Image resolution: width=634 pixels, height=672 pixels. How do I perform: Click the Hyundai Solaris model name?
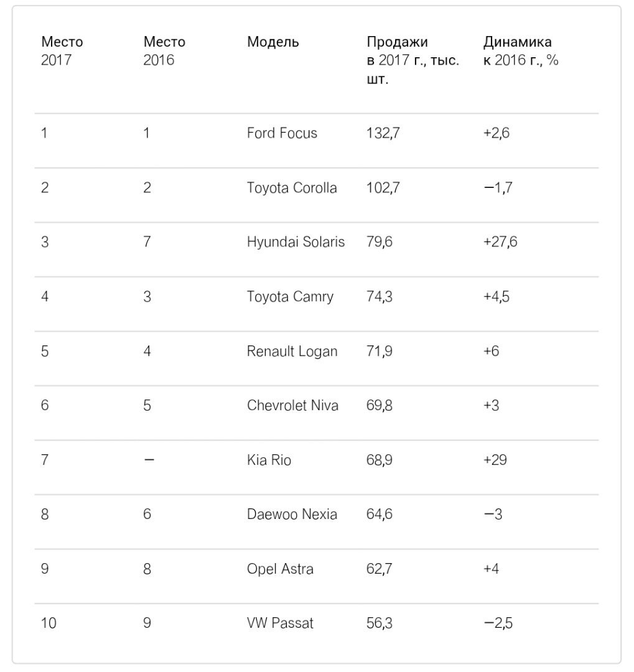click(296, 242)
